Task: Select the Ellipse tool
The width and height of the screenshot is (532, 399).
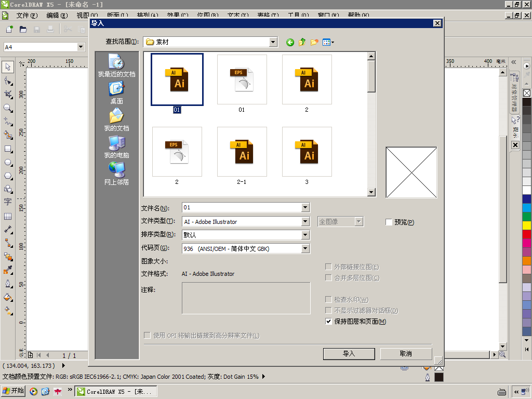Action: 8,162
